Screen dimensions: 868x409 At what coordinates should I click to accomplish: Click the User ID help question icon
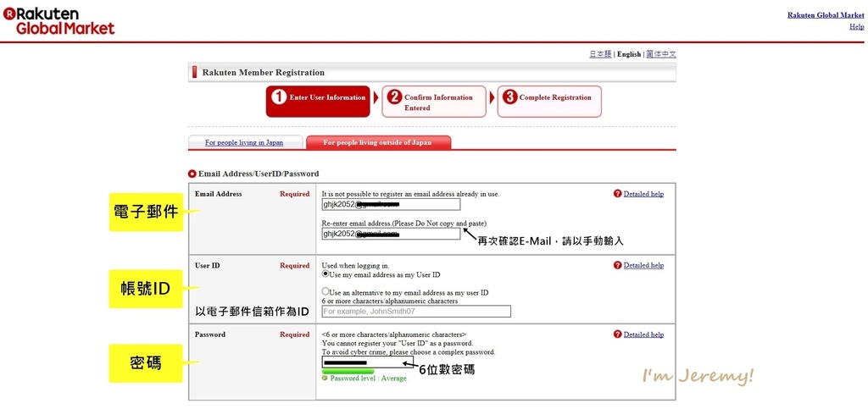pos(617,266)
